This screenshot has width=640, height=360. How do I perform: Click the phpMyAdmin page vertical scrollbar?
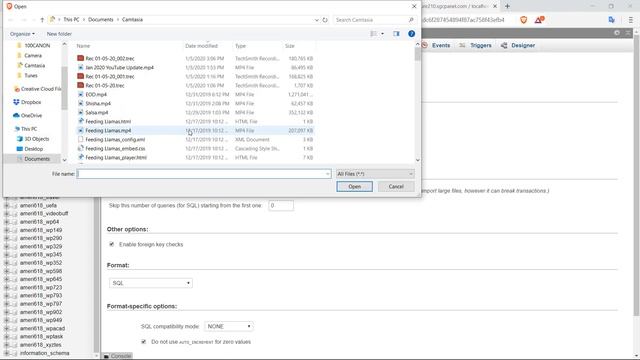click(x=636, y=176)
